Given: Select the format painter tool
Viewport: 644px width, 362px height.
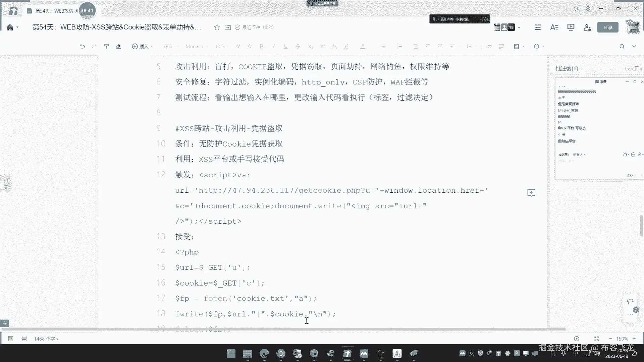Looking at the screenshot, I should (106, 47).
